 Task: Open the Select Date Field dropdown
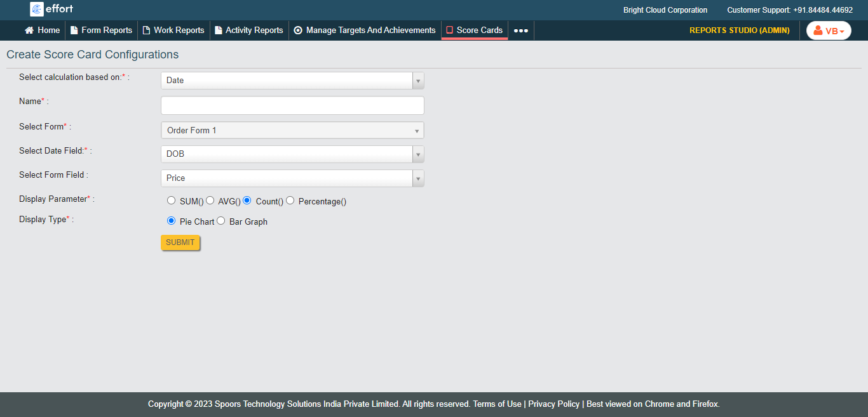(x=292, y=154)
